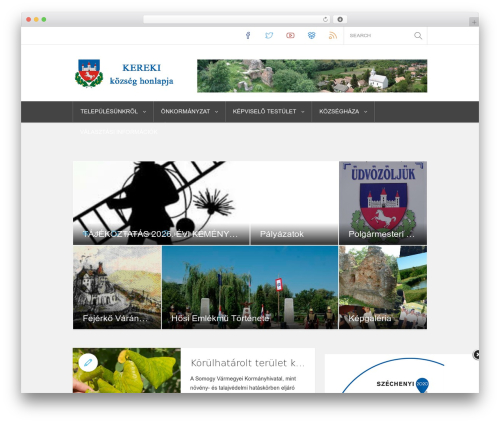The height and width of the screenshot is (423, 500).
Task: Open the KEREKI község honlapja title link
Action: (141, 74)
